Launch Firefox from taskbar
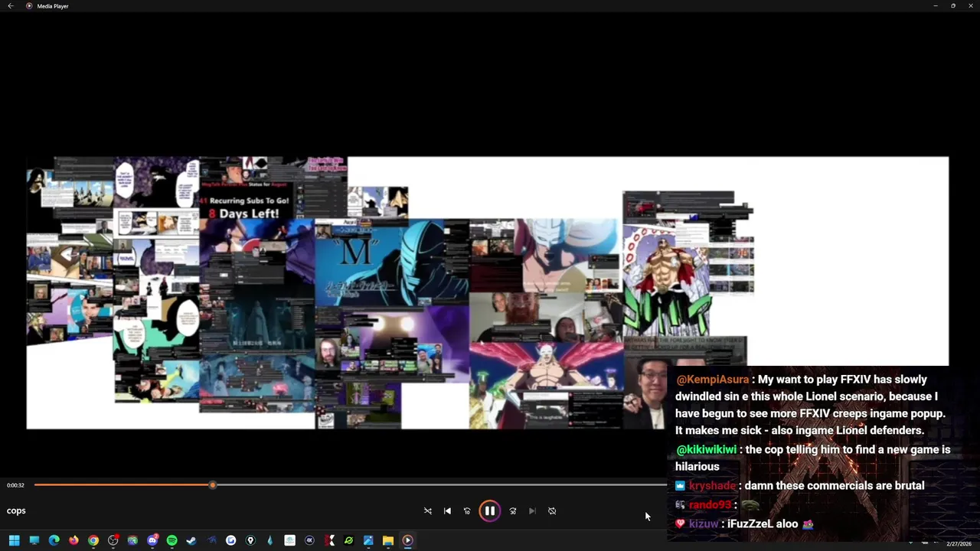This screenshot has height=551, width=980. 73,540
